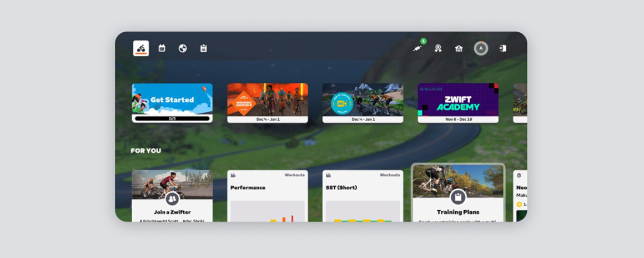This screenshot has width=644, height=258.
Task: Open the profile avatar "A" icon
Action: [x=481, y=48]
